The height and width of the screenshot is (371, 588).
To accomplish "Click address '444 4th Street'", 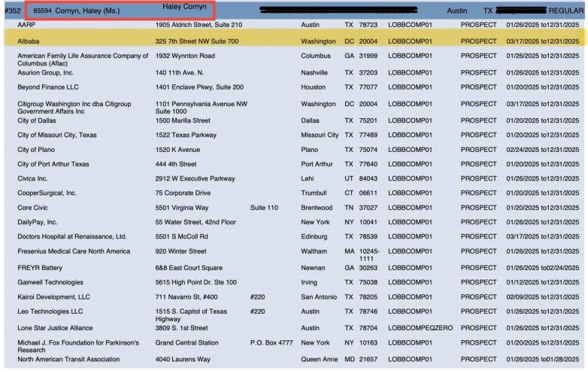I will pos(176,164).
